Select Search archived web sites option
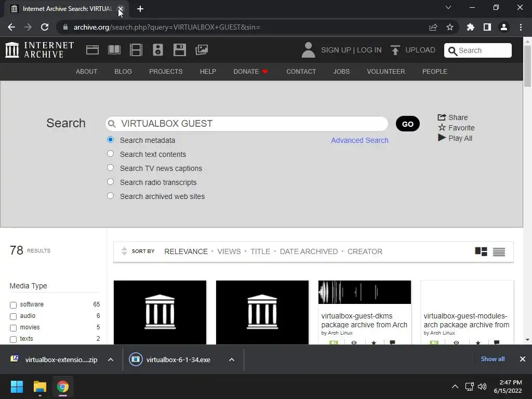This screenshot has height=399, width=532. tap(110, 196)
